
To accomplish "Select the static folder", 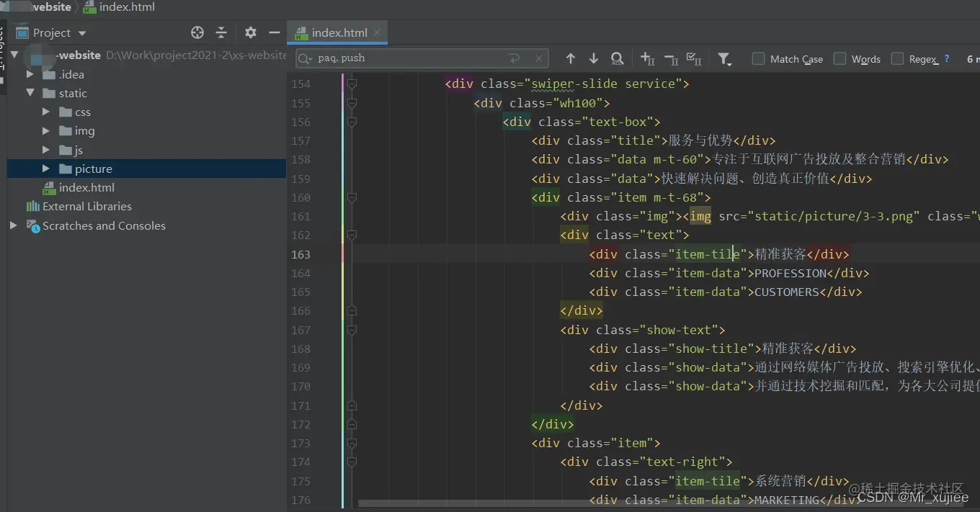I will (x=73, y=93).
